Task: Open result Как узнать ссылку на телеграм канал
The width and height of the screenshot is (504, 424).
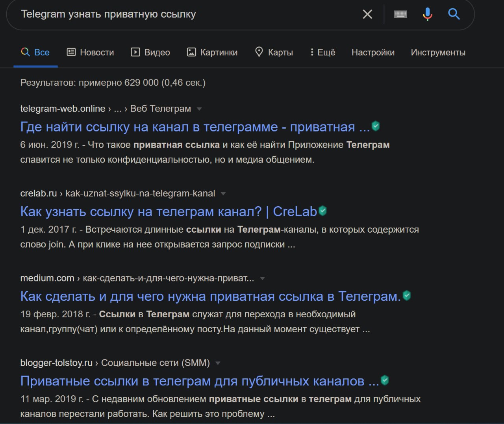Action: tap(169, 211)
